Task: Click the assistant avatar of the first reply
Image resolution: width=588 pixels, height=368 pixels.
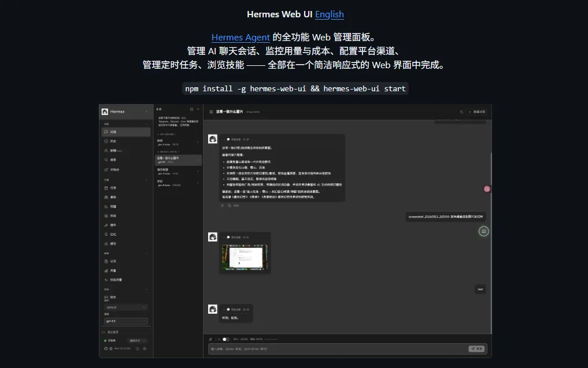Action: (x=213, y=139)
